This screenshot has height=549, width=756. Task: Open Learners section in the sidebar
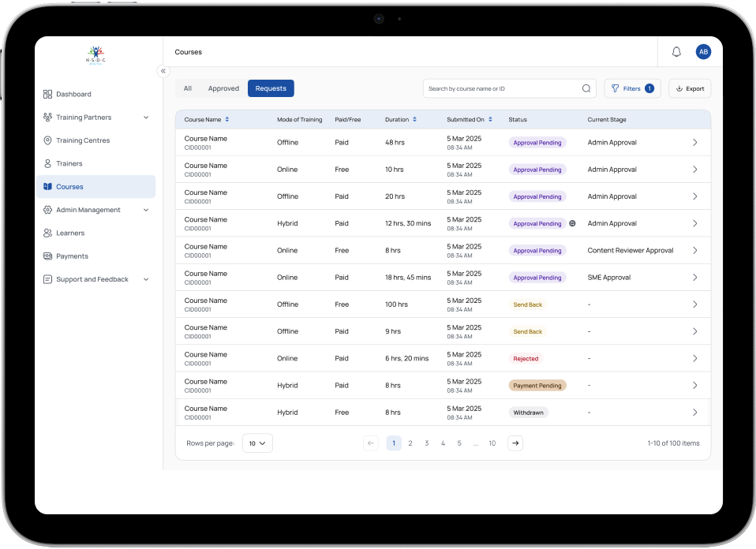tap(70, 233)
